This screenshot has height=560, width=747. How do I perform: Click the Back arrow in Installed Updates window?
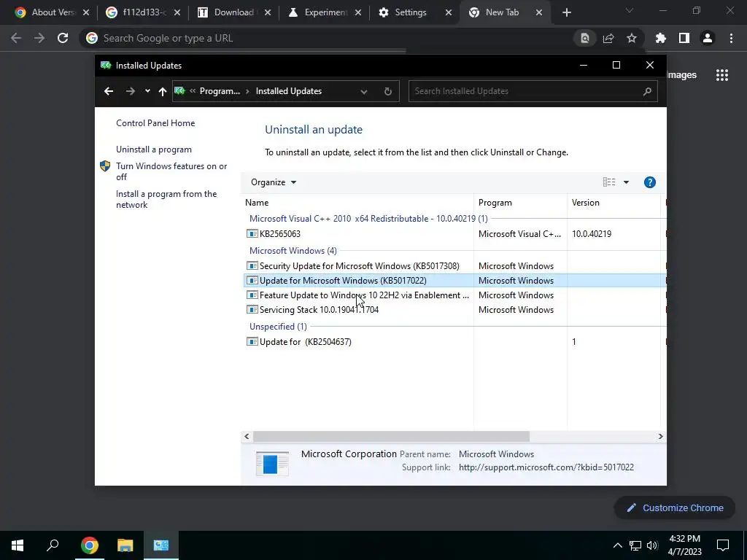tap(109, 91)
